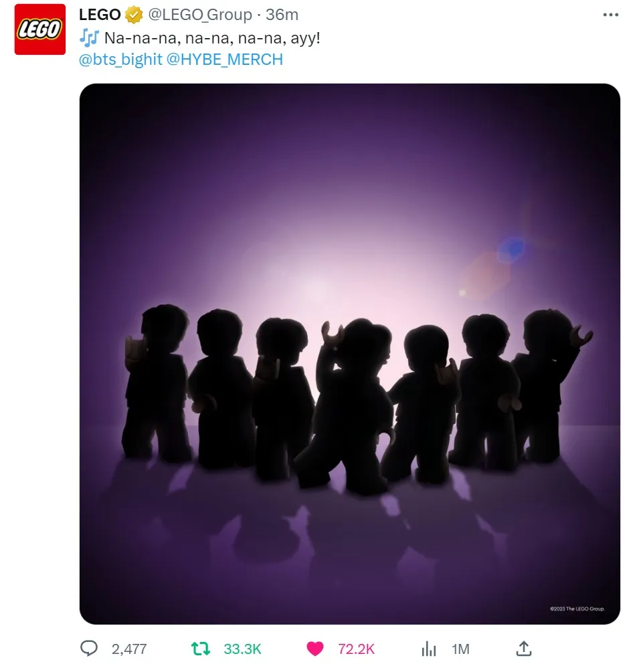Click the gold verified badge
Viewport: 635px width, 672px height.
point(134,15)
